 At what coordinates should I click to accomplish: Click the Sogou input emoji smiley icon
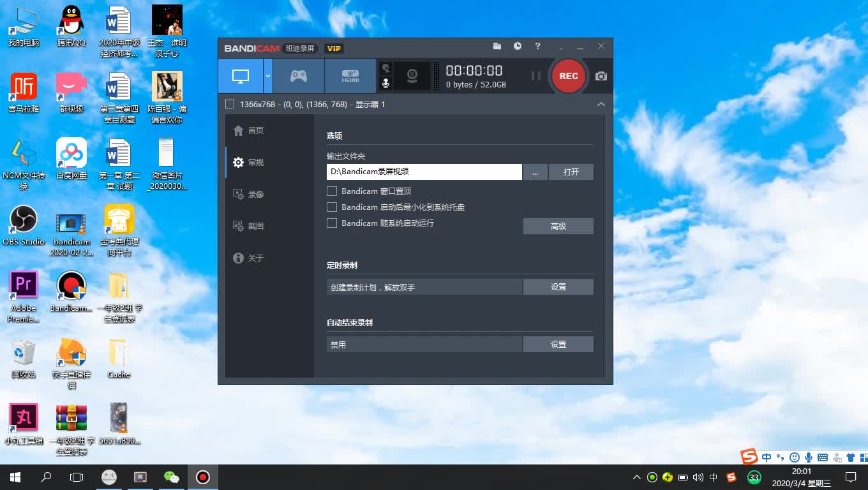(x=795, y=457)
